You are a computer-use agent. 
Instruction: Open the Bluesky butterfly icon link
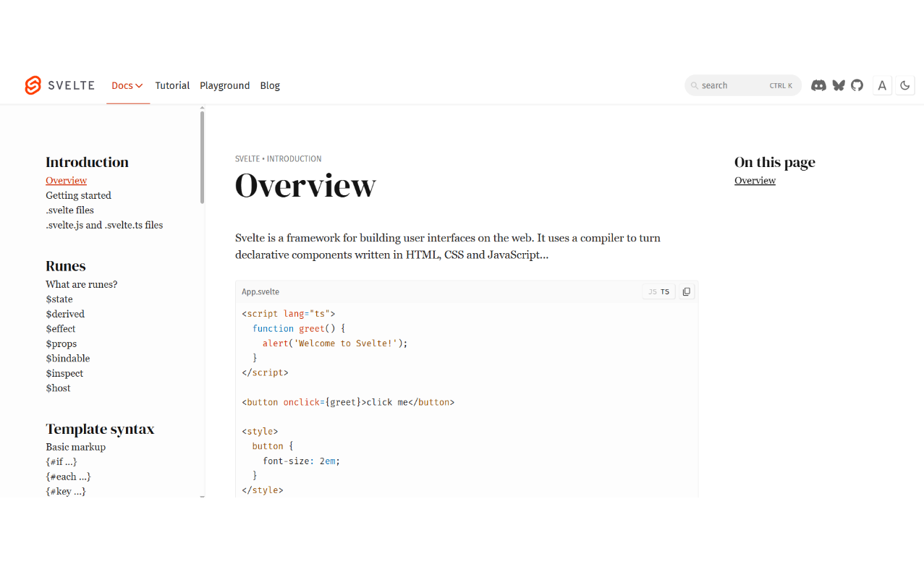click(839, 85)
